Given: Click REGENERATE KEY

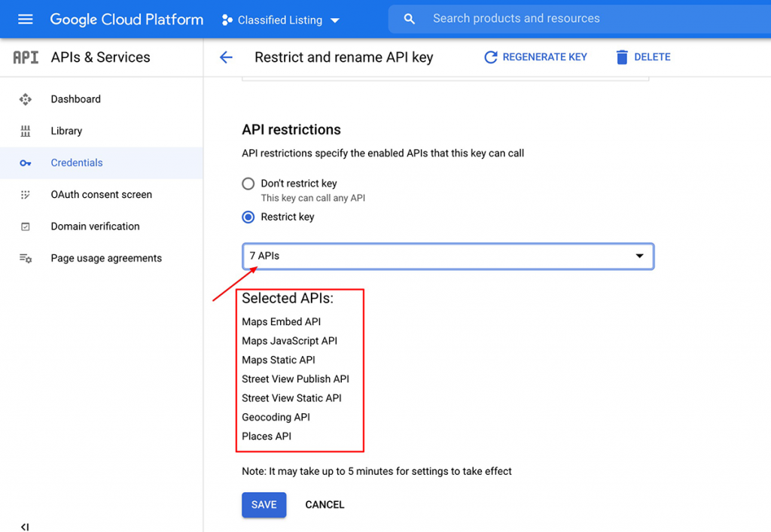Looking at the screenshot, I should click(x=544, y=57).
